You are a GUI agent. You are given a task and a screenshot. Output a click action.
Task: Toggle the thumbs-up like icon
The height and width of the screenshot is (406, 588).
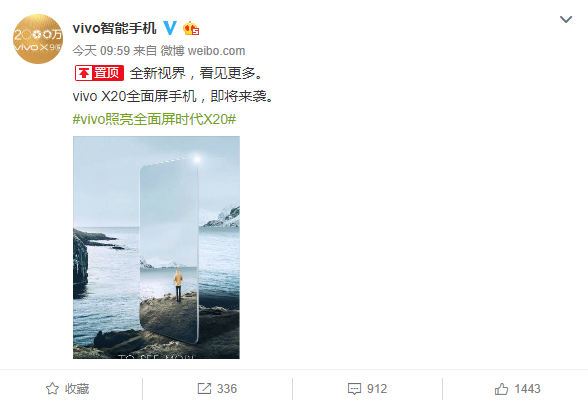pyautogui.click(x=501, y=389)
